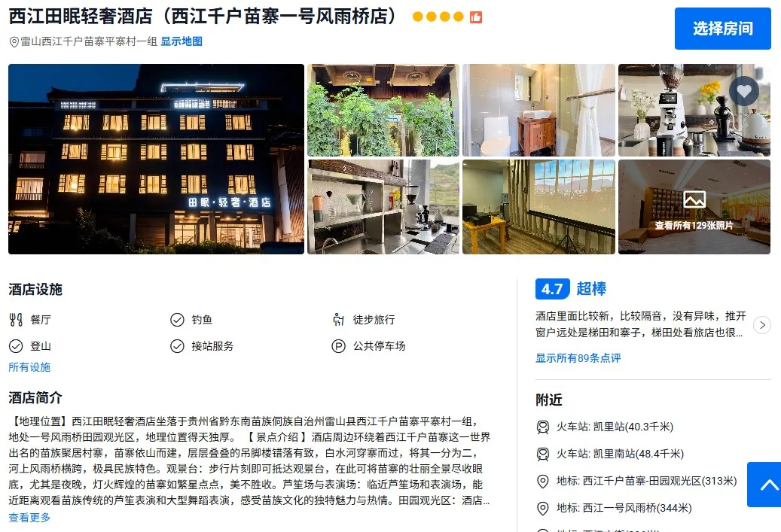This screenshot has height=532, width=781.
Task: Open the hotel exterior night photo
Action: [x=157, y=160]
